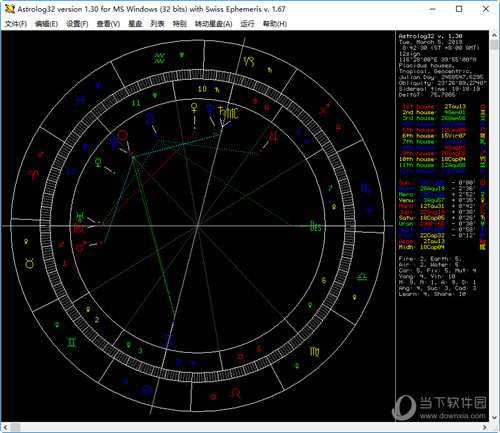Screen dimensions: 500x433
Task: Click the blue Cancer sign glyph on the wheel
Action: [x=146, y=389]
